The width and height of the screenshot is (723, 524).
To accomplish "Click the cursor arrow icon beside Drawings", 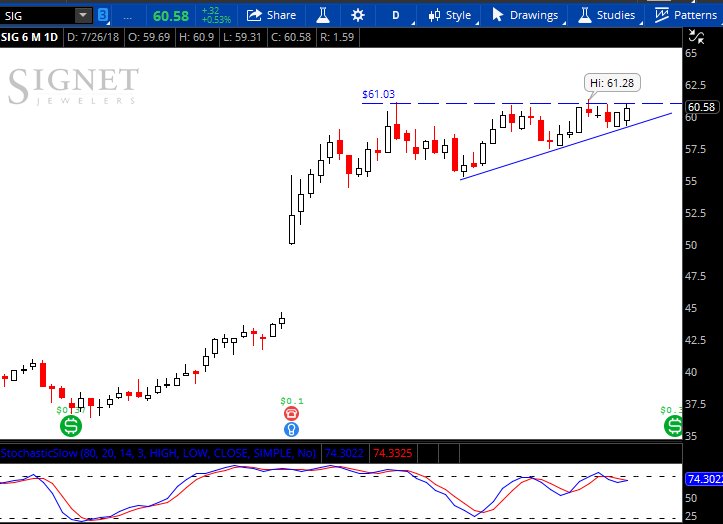I will pyautogui.click(x=498, y=15).
